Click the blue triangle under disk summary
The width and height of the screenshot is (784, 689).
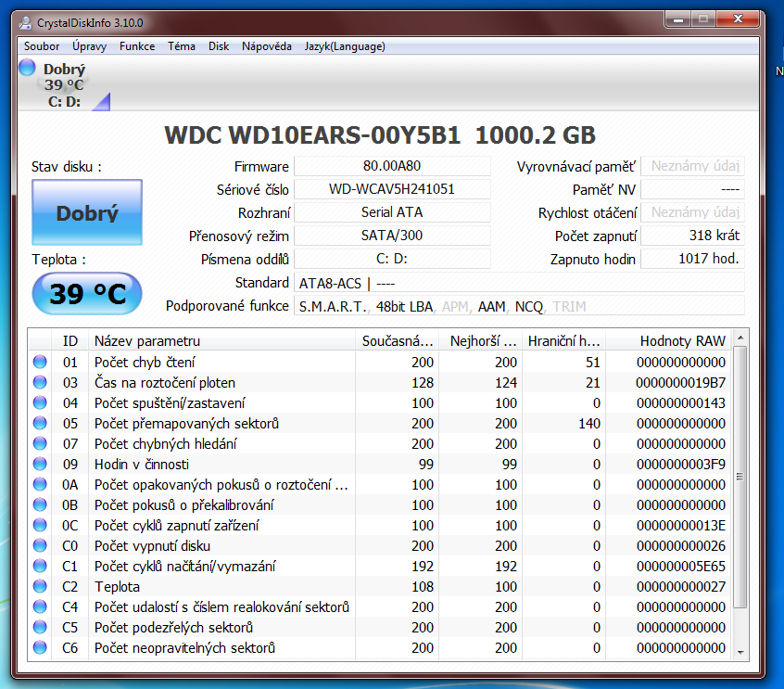[x=103, y=102]
